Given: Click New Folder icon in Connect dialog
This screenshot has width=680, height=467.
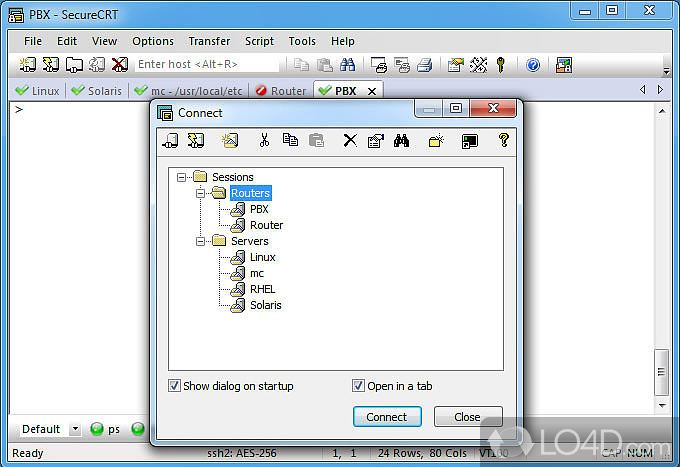Looking at the screenshot, I should (x=436, y=140).
